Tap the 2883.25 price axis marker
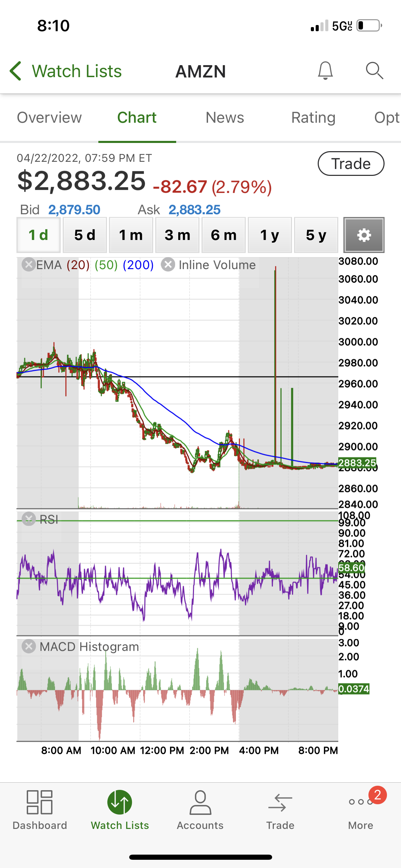 pyautogui.click(x=357, y=463)
